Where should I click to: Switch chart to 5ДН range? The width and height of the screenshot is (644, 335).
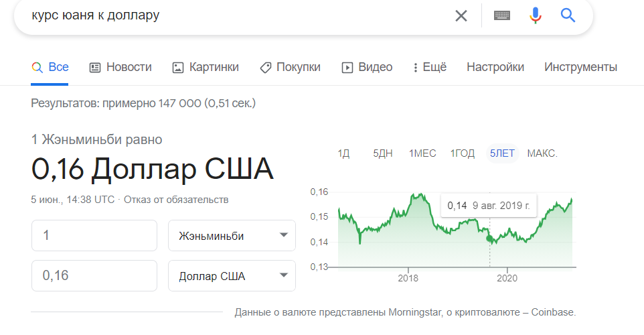coord(383,153)
